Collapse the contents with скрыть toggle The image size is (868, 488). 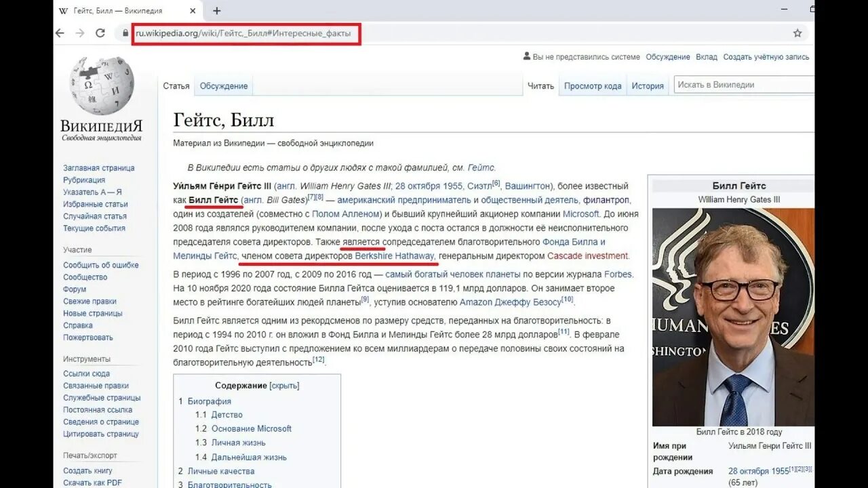[x=284, y=386]
